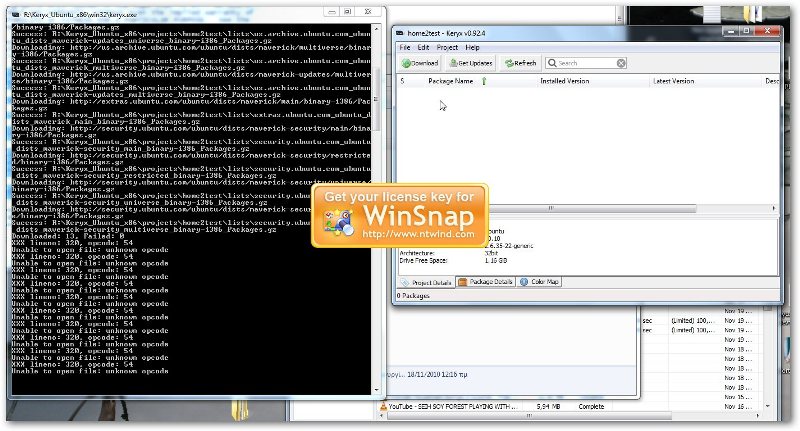The height and width of the screenshot is (431, 800).
Task: Click the background window's horizontal scrollbar
Action: (x=529, y=416)
